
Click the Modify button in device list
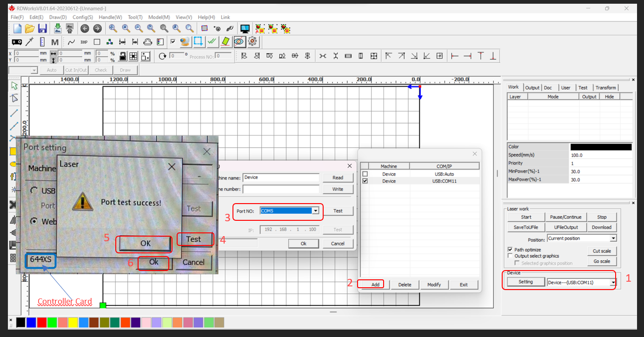(434, 284)
